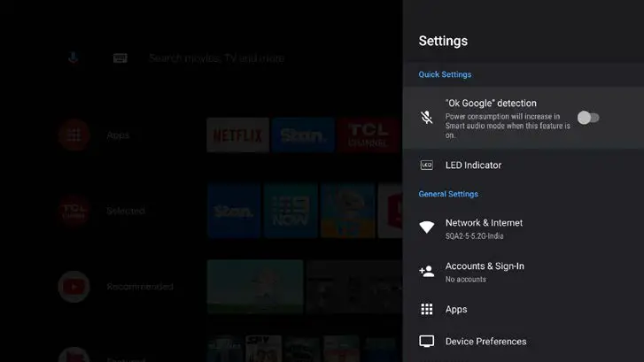This screenshot has width=644, height=362.
Task: Launch the 9Now app tile
Action: point(291,211)
